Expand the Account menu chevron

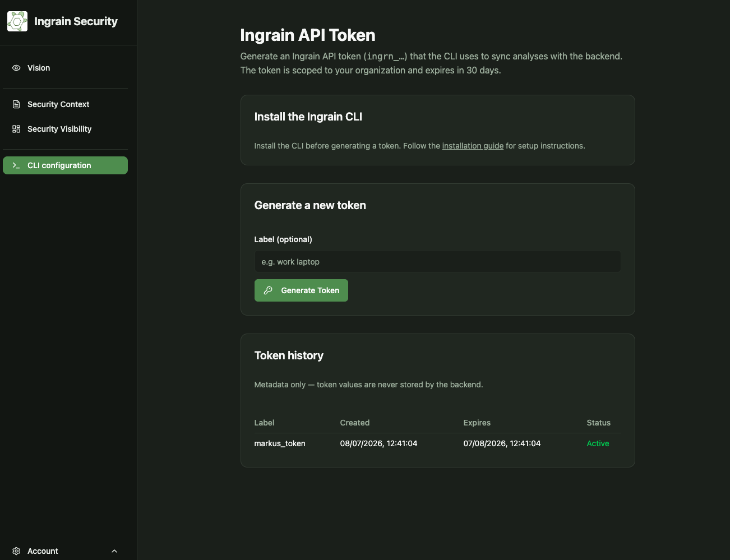[114, 551]
